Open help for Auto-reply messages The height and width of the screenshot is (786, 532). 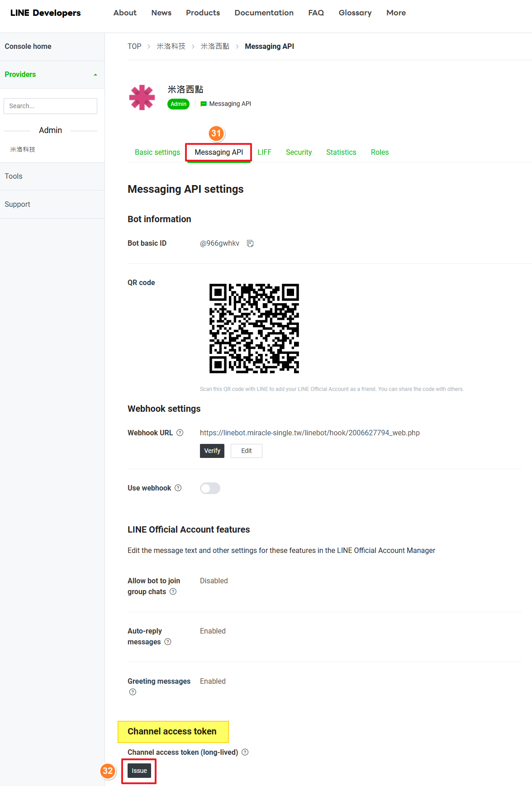pos(168,642)
